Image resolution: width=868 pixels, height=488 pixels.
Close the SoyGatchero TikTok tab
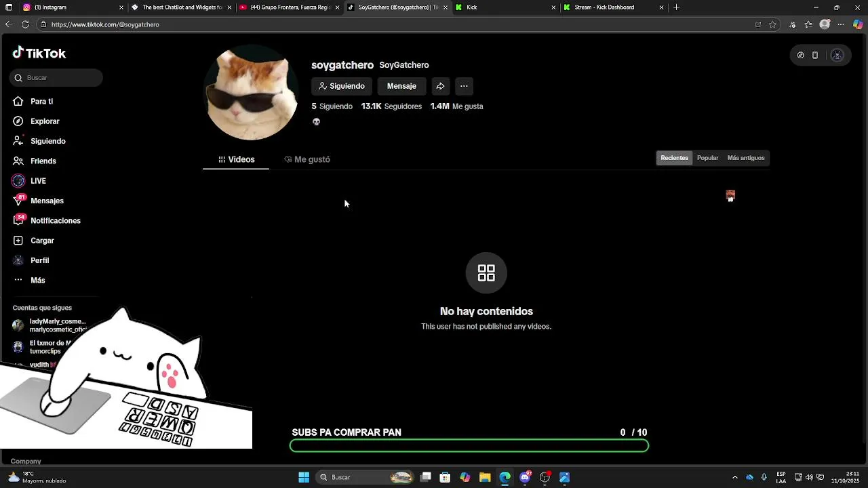[446, 7]
